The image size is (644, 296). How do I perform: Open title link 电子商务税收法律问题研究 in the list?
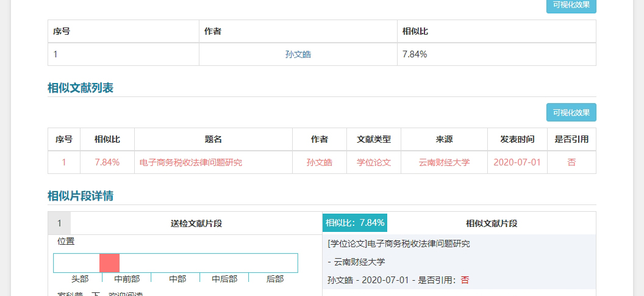(191, 162)
